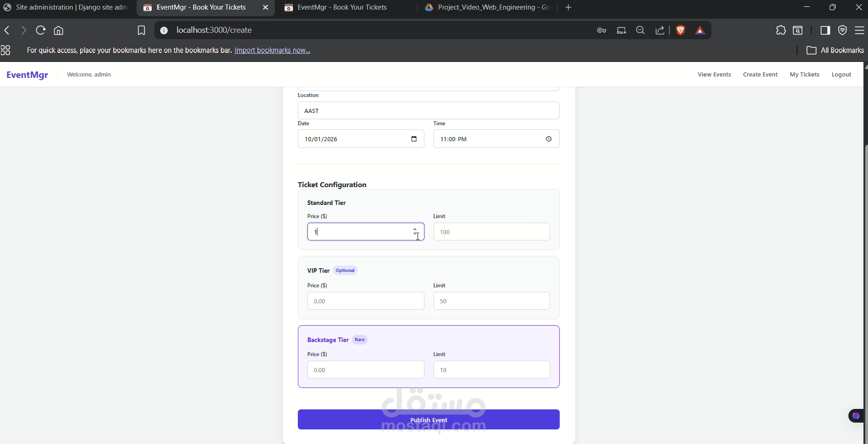View site information icon in address bar
The image size is (868, 444).
pyautogui.click(x=164, y=31)
